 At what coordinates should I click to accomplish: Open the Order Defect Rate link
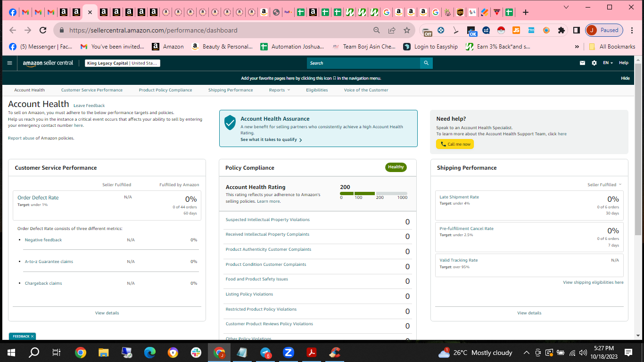[x=38, y=197]
